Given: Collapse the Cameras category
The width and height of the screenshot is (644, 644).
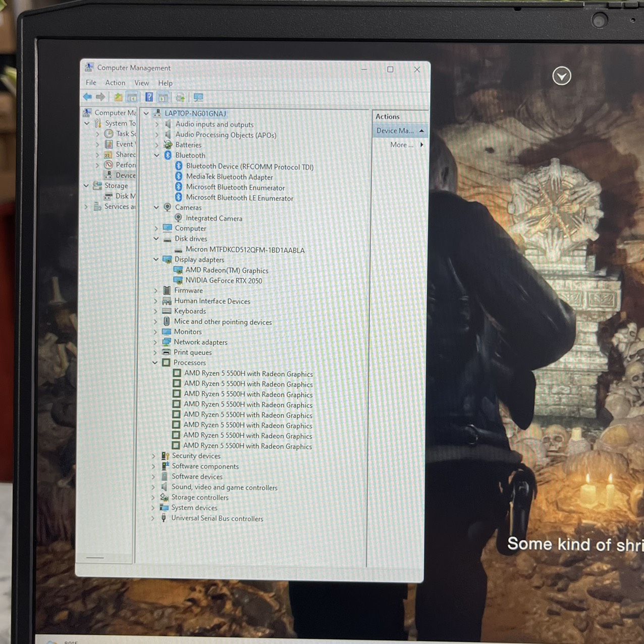Looking at the screenshot, I should pos(156,207).
